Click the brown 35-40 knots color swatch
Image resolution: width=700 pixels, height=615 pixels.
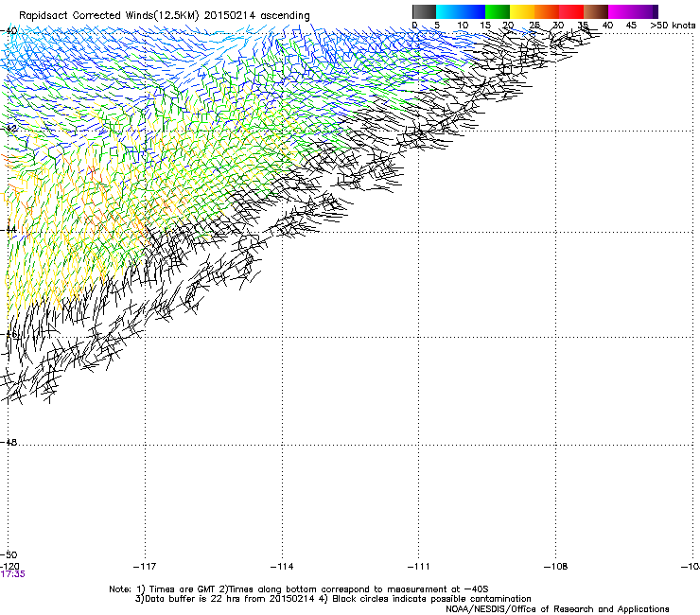tap(596, 11)
